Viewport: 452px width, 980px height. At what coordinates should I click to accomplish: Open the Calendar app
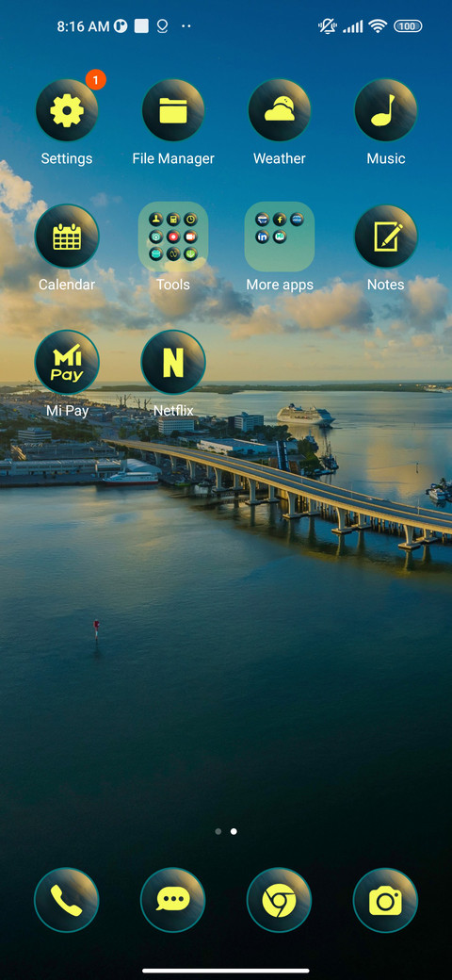click(x=67, y=237)
